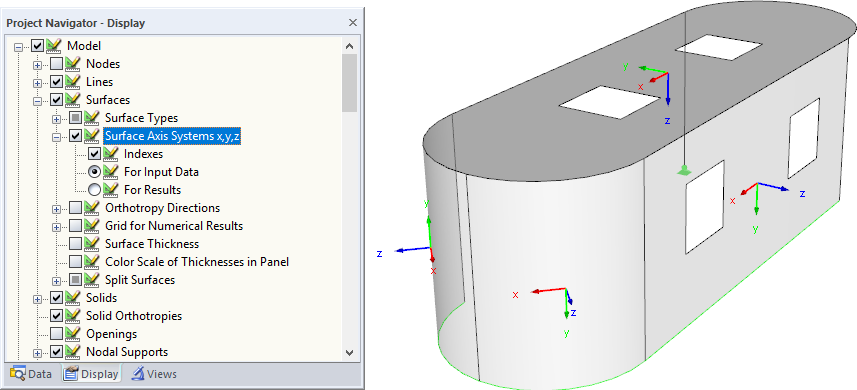Enable Grid for Numerical Results checkbox
This screenshot has height=390, width=857.
[75, 226]
